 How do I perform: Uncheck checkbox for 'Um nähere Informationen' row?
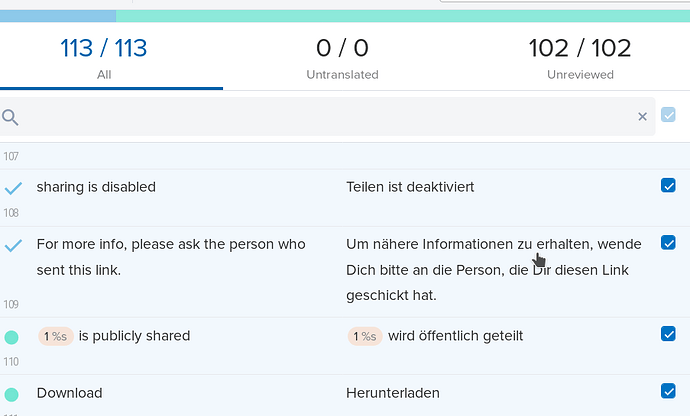668,243
